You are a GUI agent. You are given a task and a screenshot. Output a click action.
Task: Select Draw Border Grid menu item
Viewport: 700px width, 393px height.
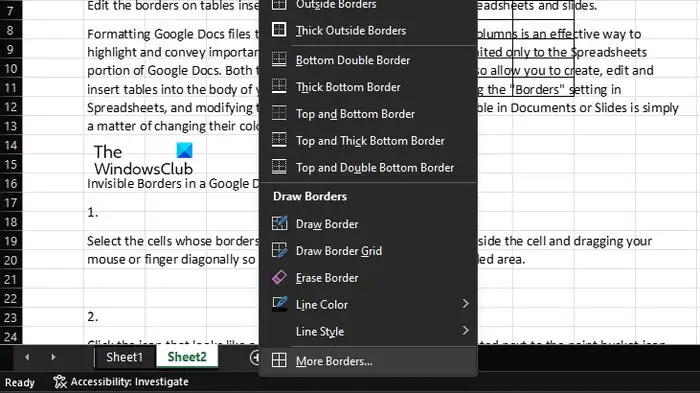pyautogui.click(x=368, y=251)
